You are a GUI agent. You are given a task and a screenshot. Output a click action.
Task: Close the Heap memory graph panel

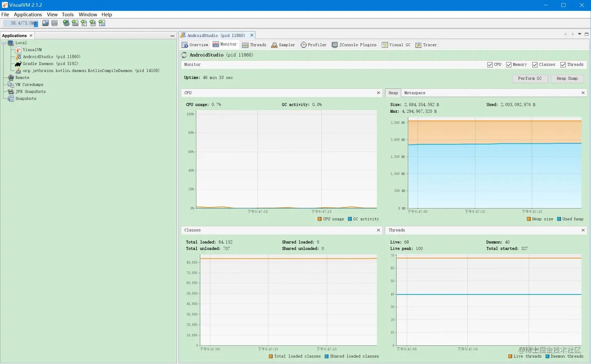583,93
